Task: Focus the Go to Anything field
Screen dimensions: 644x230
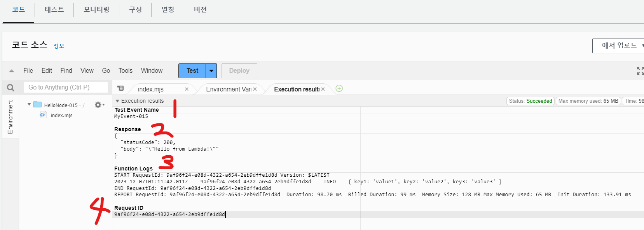Action: 66,87
